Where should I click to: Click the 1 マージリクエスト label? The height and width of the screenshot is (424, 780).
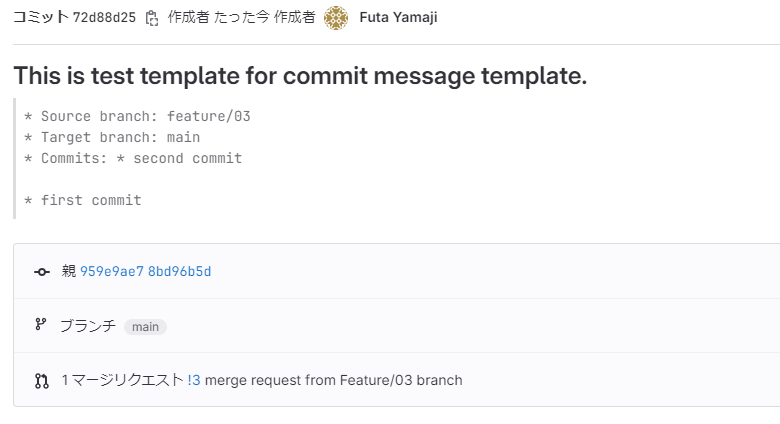click(122, 380)
